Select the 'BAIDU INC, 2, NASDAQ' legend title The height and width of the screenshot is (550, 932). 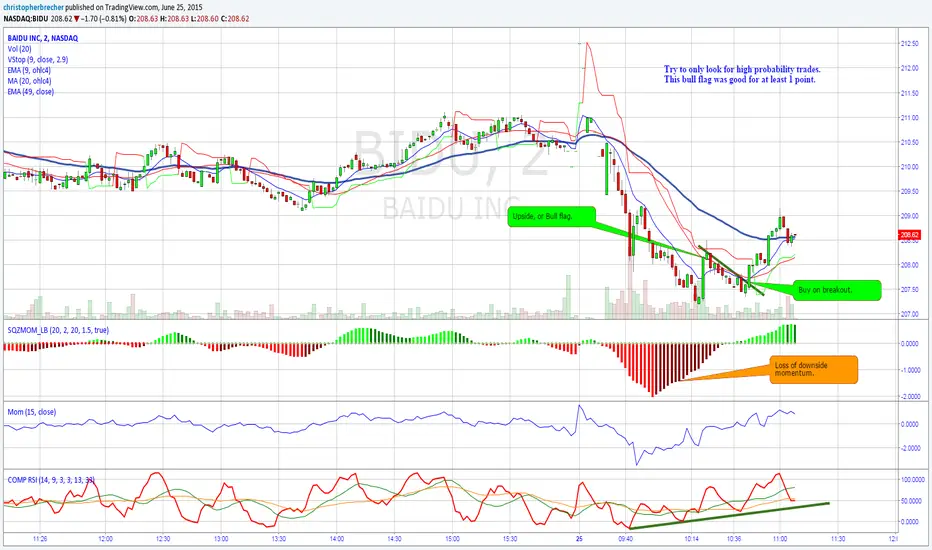click(x=43, y=38)
